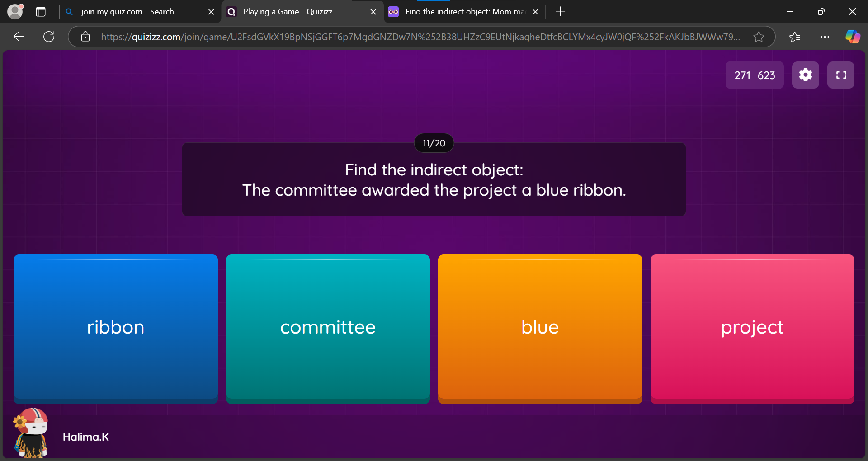
Task: Open the Copilot sidebar
Action: tap(853, 37)
